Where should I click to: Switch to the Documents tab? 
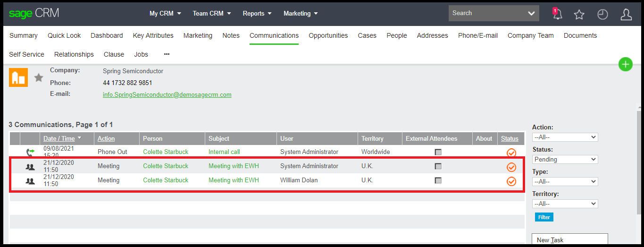tap(580, 35)
